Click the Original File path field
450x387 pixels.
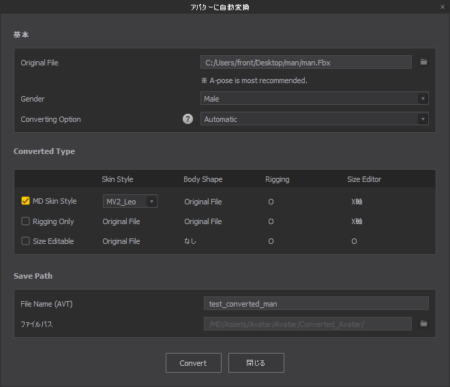coord(306,62)
